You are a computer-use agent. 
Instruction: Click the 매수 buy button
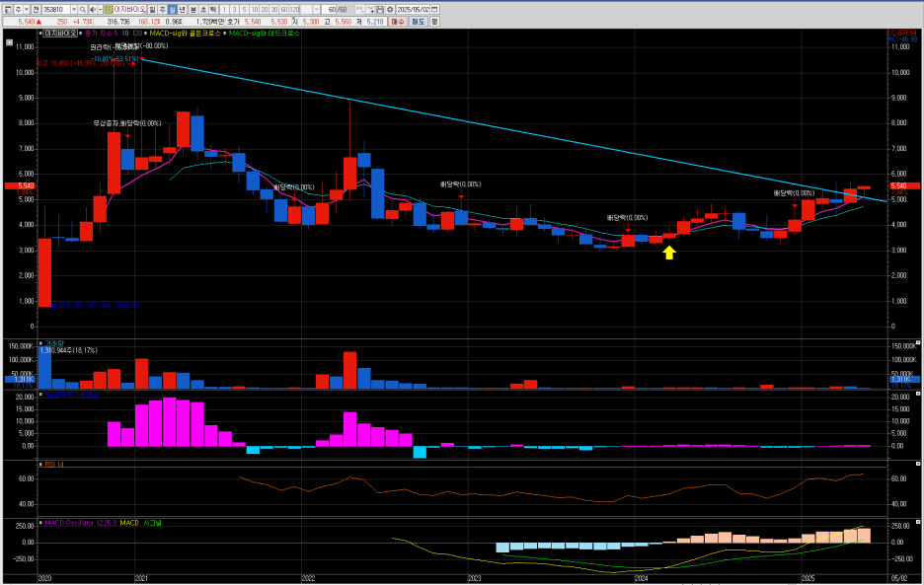click(x=398, y=21)
